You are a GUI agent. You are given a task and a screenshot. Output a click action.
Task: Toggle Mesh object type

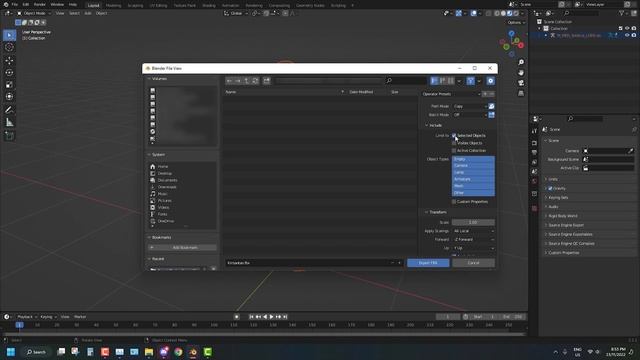click(x=473, y=186)
